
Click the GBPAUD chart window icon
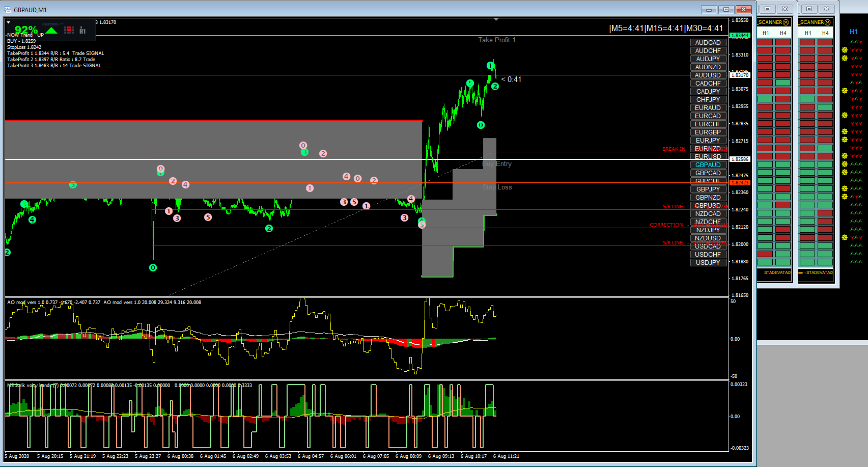pos(8,10)
